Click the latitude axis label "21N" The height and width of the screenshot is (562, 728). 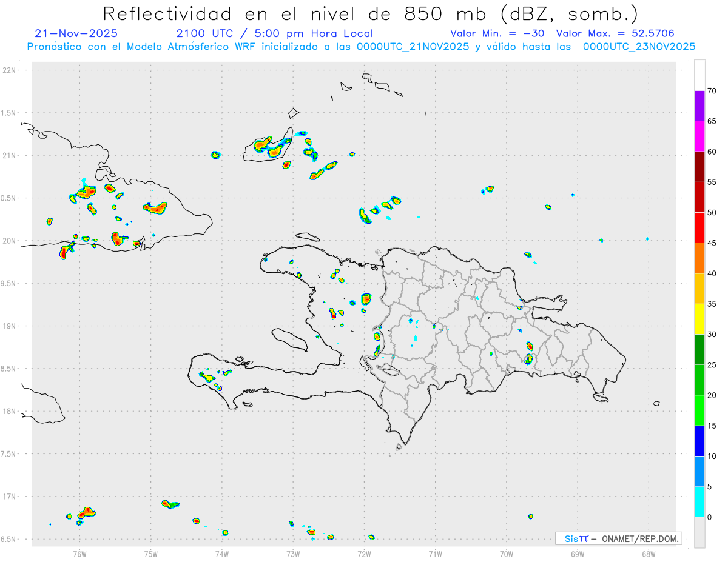[x=10, y=156]
